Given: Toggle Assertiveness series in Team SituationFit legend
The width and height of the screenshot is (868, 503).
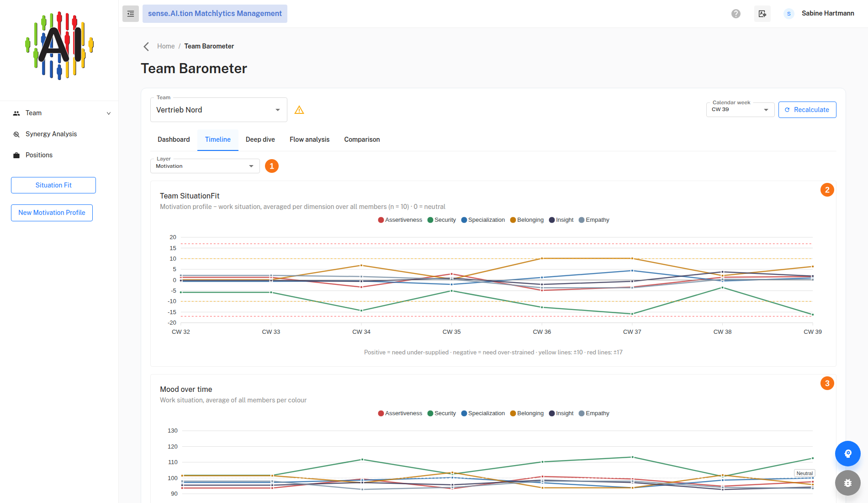Looking at the screenshot, I should pos(400,220).
